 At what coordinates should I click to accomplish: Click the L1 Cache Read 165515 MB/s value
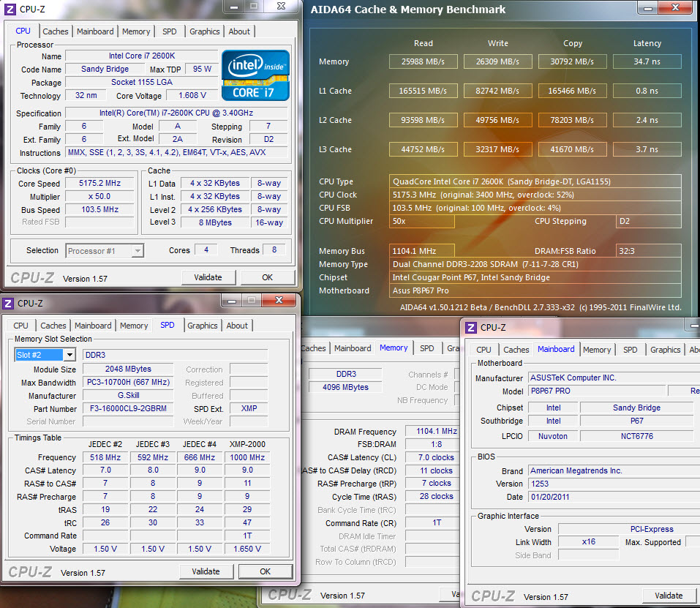[x=424, y=91]
